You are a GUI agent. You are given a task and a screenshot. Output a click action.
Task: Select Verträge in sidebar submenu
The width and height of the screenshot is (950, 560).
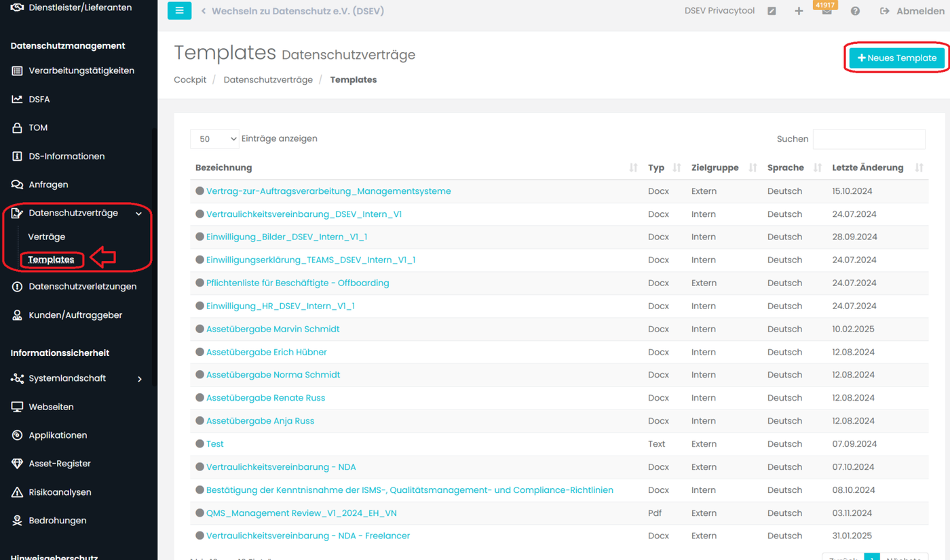click(x=47, y=237)
